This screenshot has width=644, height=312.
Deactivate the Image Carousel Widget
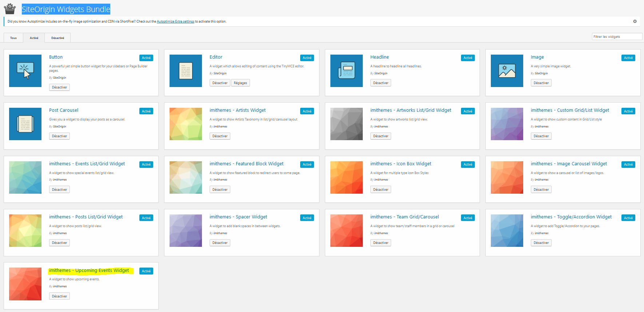tap(541, 190)
